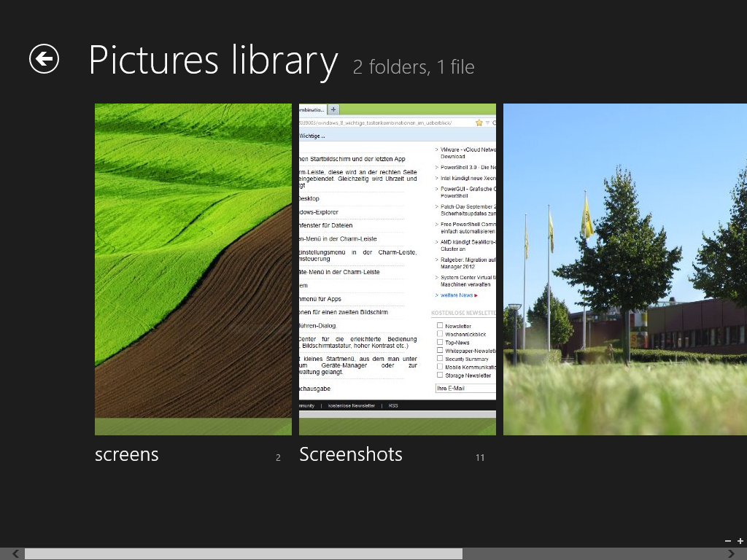Click the "screens" folder name label
The height and width of the screenshot is (560, 747).
coord(127,454)
